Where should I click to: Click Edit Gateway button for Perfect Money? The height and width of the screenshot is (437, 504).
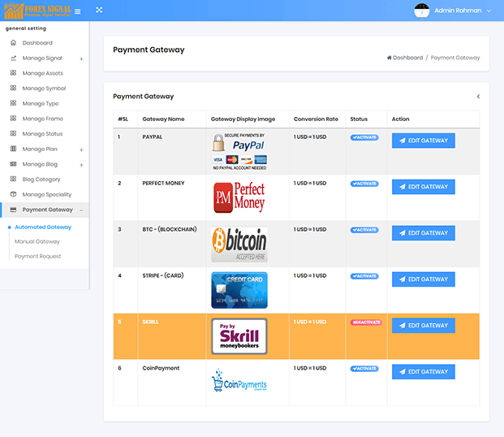(423, 187)
